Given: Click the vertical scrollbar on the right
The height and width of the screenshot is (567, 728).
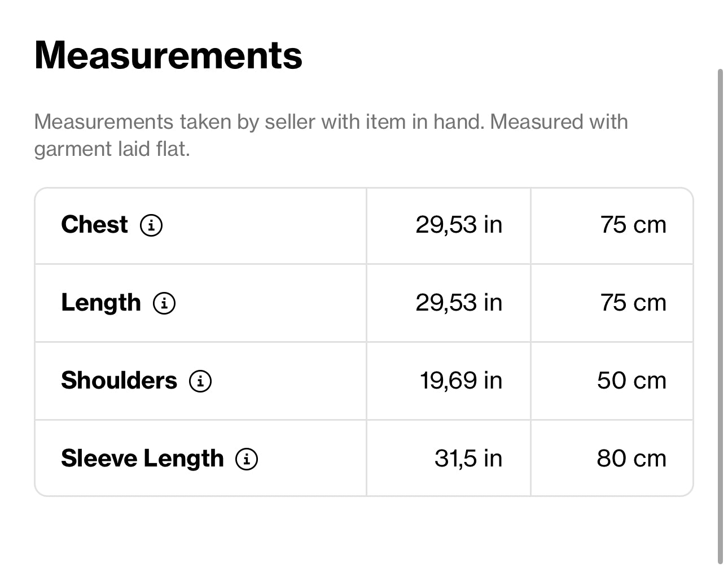Looking at the screenshot, I should coord(720,316).
